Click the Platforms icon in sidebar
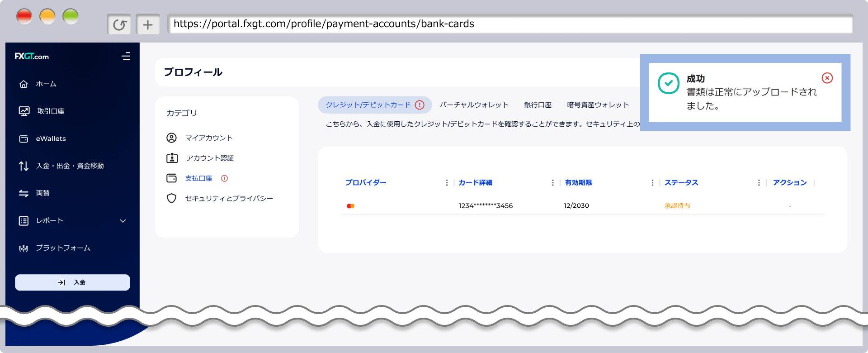This screenshot has width=868, height=353. click(x=24, y=248)
